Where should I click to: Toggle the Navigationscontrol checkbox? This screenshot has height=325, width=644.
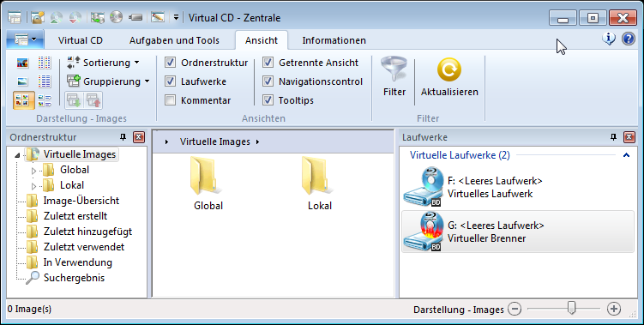(x=268, y=81)
